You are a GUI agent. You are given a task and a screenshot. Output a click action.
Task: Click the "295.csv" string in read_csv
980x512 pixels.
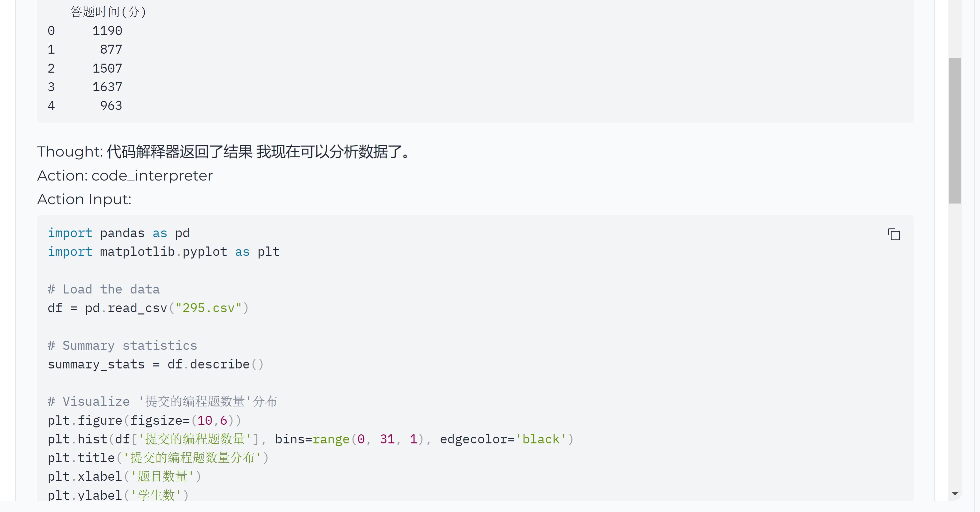point(209,308)
